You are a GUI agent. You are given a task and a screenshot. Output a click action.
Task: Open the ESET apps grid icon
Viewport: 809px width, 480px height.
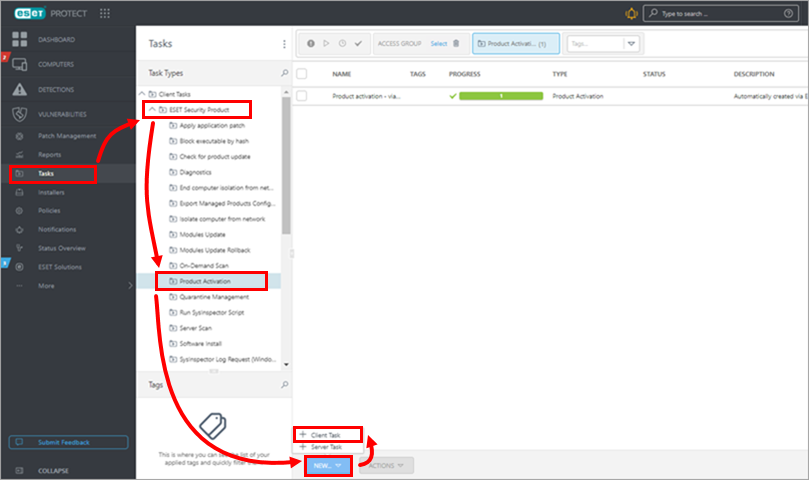(x=105, y=14)
